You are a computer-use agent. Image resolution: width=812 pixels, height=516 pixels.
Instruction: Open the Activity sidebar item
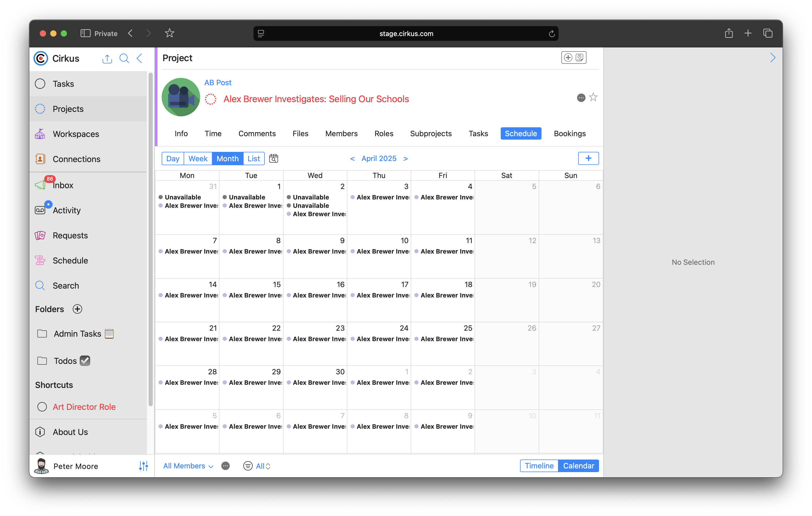tap(66, 210)
